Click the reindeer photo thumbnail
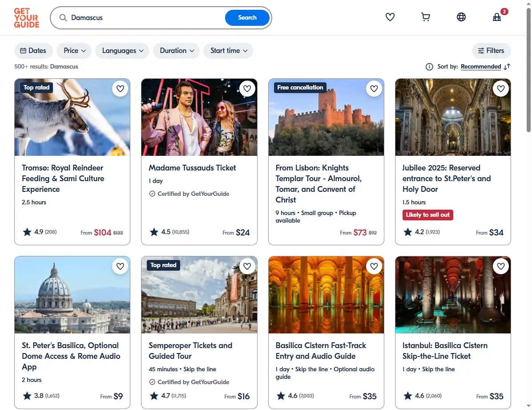532x410 pixels. click(72, 117)
